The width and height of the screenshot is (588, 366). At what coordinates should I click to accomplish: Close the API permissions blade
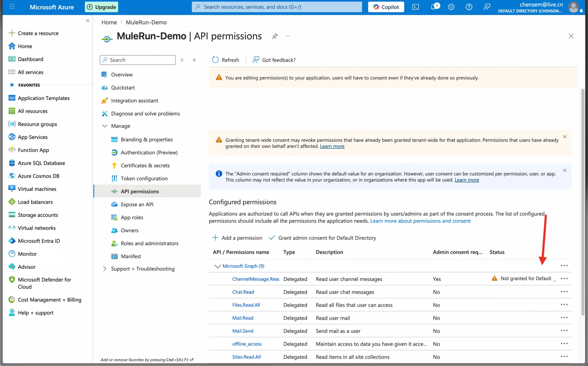[571, 36]
